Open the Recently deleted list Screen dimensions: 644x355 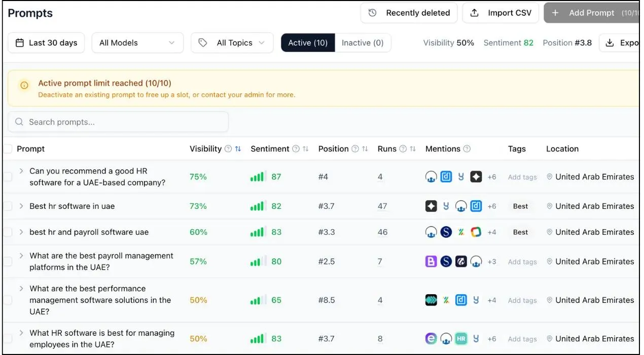pos(409,13)
